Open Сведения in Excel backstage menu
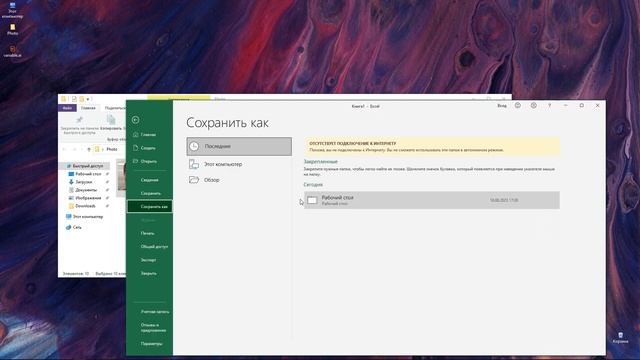The height and width of the screenshot is (360, 640). point(149,180)
